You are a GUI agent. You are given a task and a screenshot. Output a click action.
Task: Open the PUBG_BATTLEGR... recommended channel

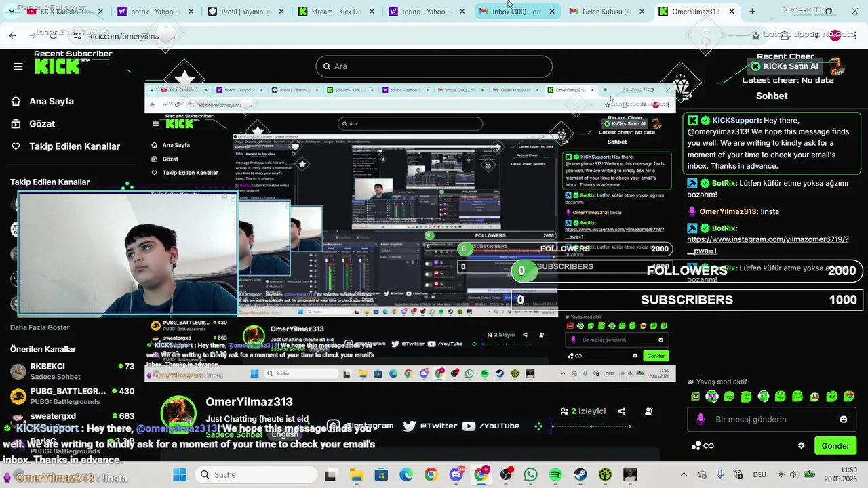point(72,396)
